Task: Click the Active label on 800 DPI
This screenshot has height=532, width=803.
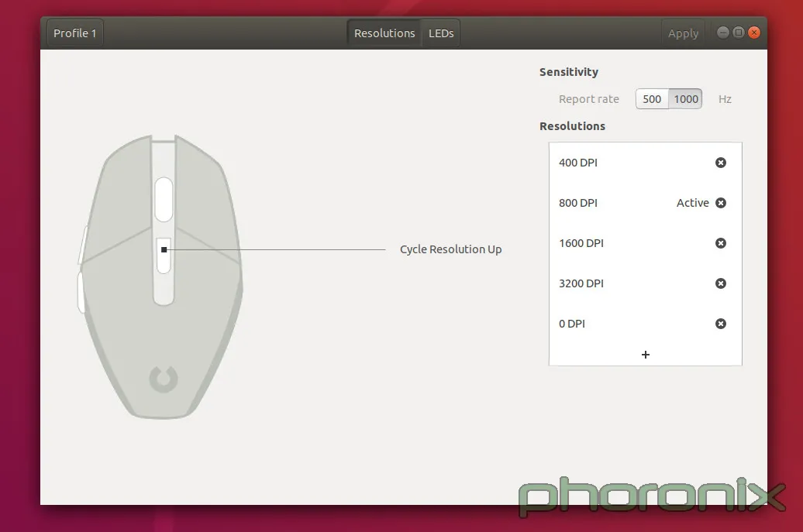Action: pos(692,203)
